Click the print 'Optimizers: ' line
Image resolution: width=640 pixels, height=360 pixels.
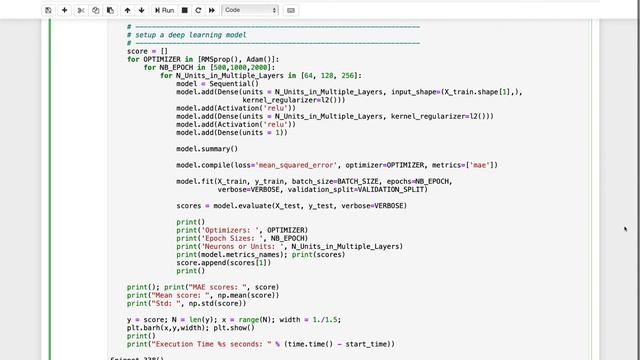click(242, 230)
